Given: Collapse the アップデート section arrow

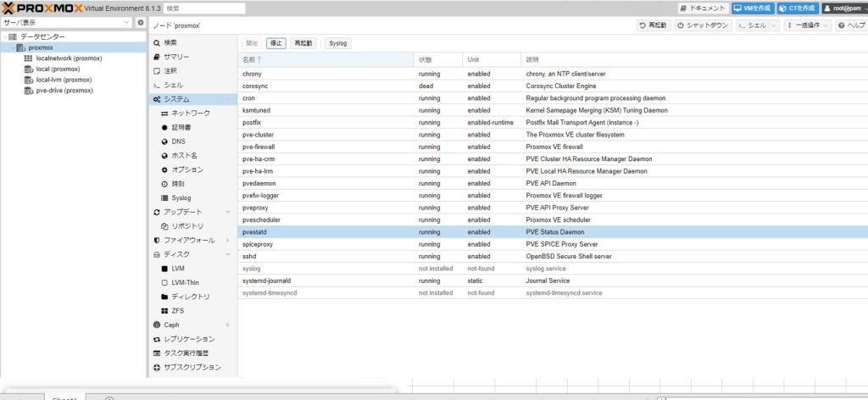Looking at the screenshot, I should pyautogui.click(x=227, y=212).
